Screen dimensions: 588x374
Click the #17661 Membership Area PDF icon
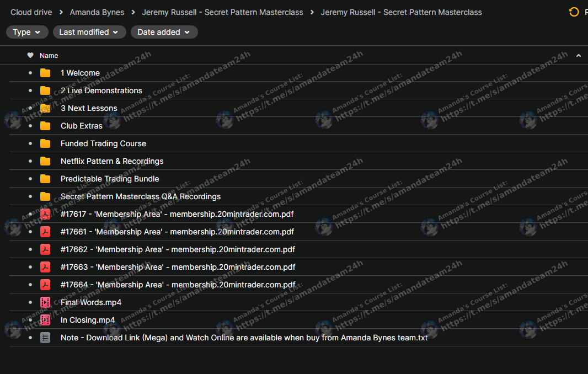click(x=45, y=232)
